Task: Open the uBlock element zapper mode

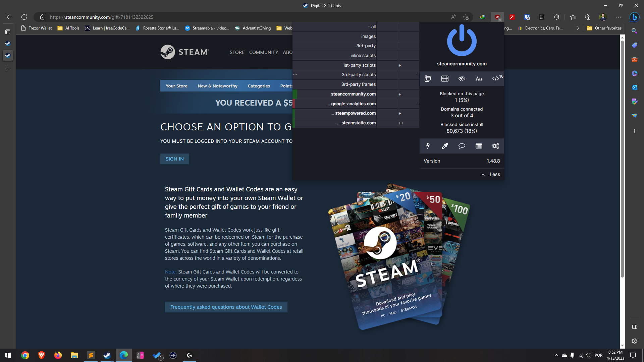Action: (428, 146)
